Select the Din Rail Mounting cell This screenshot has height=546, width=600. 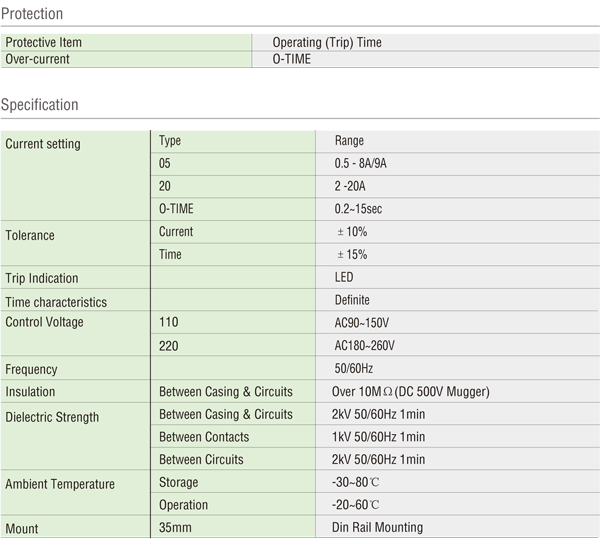pos(377,527)
